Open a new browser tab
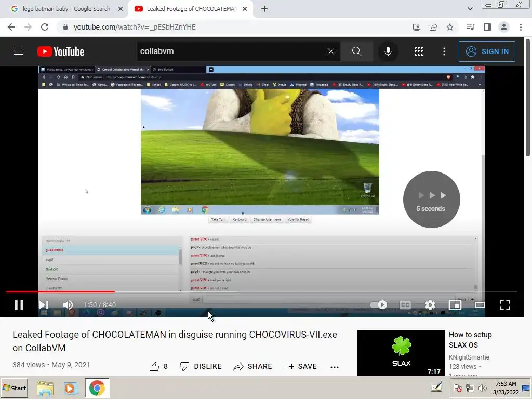Viewport: 532px width, 399px height. [x=264, y=9]
